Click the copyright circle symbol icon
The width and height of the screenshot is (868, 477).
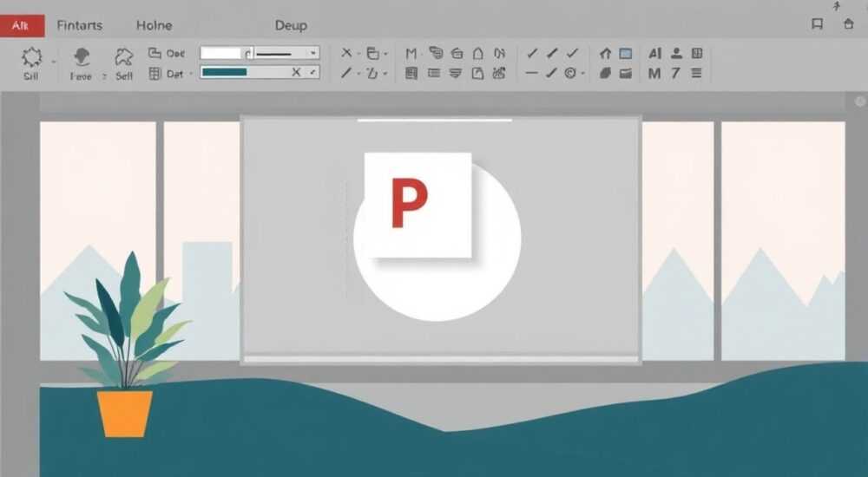click(x=570, y=73)
